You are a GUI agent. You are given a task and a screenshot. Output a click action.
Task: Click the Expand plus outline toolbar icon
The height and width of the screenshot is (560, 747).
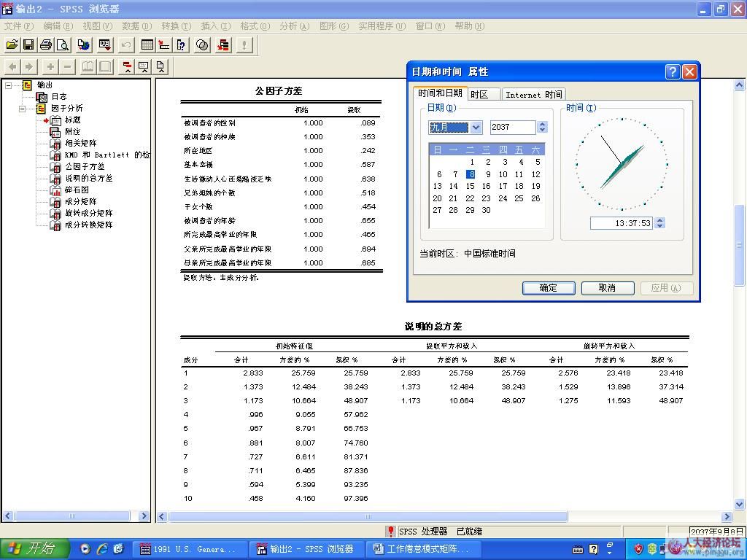[x=50, y=66]
